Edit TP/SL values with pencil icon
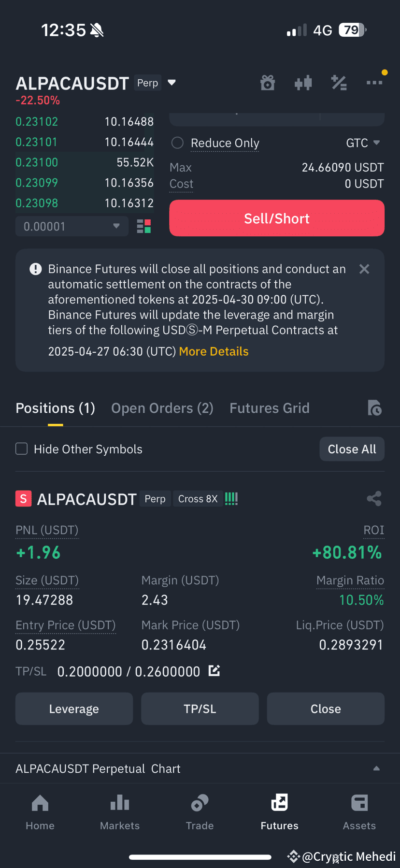 (x=214, y=671)
